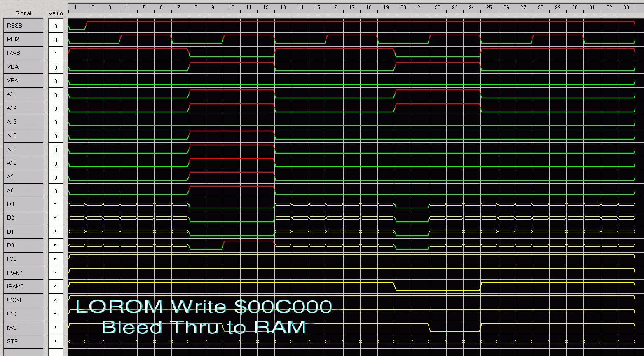Click the IRAM0 low pulse segment
This screenshot has height=356, width=644.
point(438,290)
